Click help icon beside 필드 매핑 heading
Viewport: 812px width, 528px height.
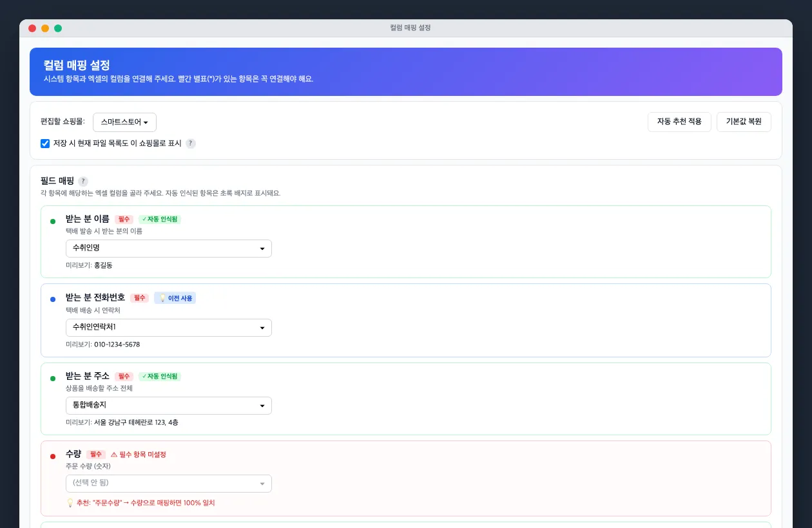pos(83,181)
